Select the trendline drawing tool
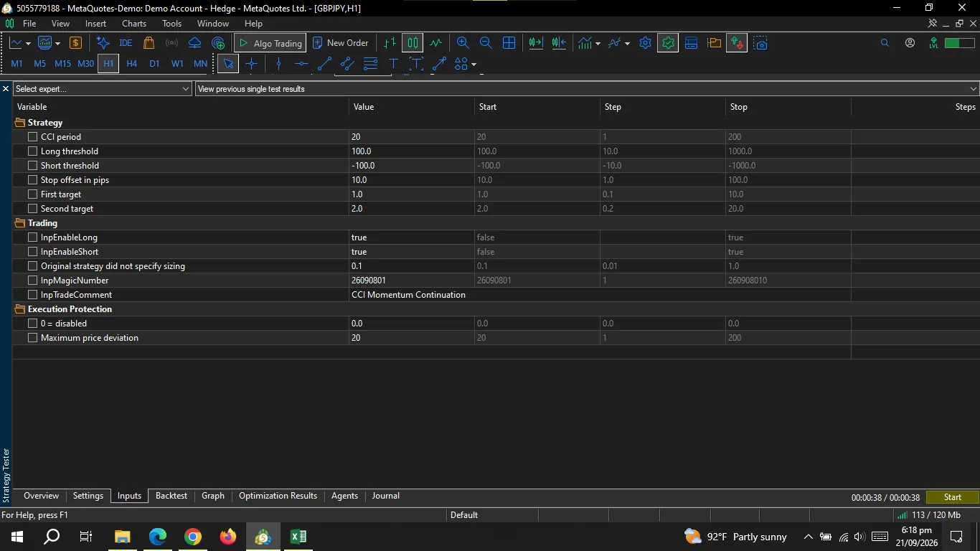 click(324, 64)
